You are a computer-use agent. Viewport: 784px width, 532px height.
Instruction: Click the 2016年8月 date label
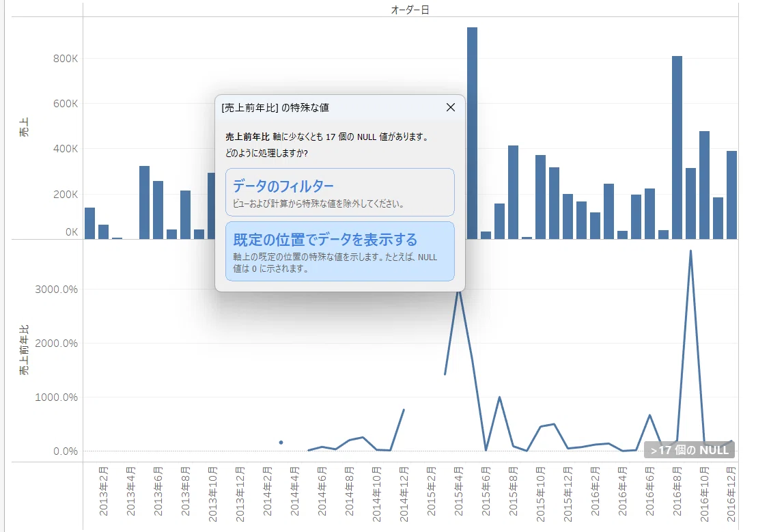tap(677, 492)
